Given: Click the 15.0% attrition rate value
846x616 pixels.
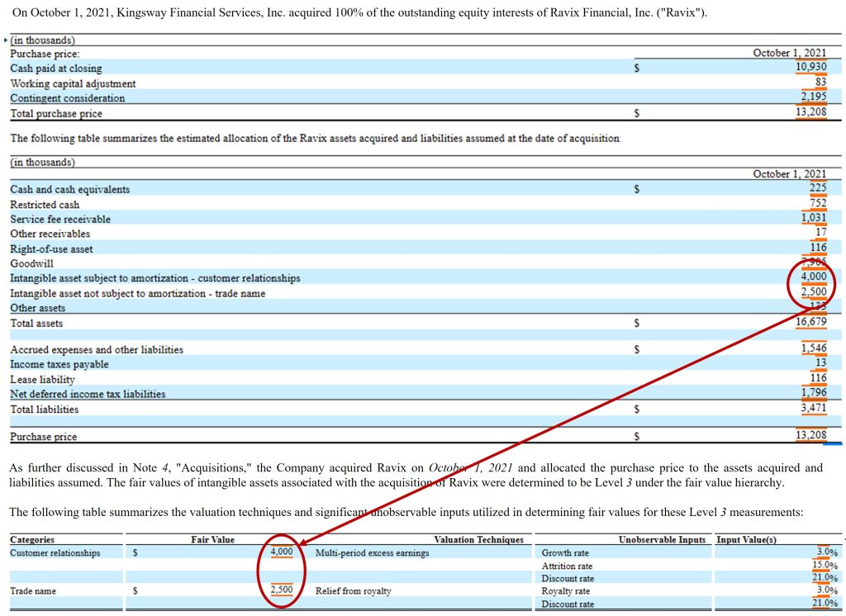Looking at the screenshot, I should (x=825, y=566).
